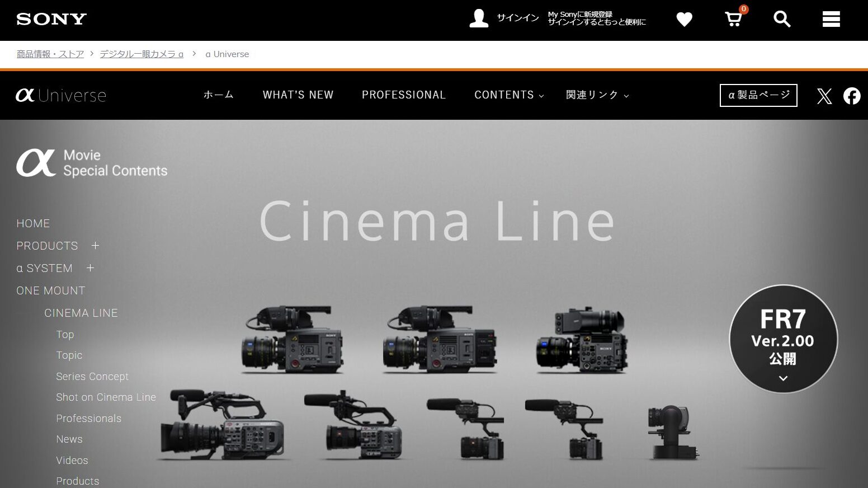868x488 pixels.
Task: Open the search magnifier icon
Action: [x=782, y=20]
